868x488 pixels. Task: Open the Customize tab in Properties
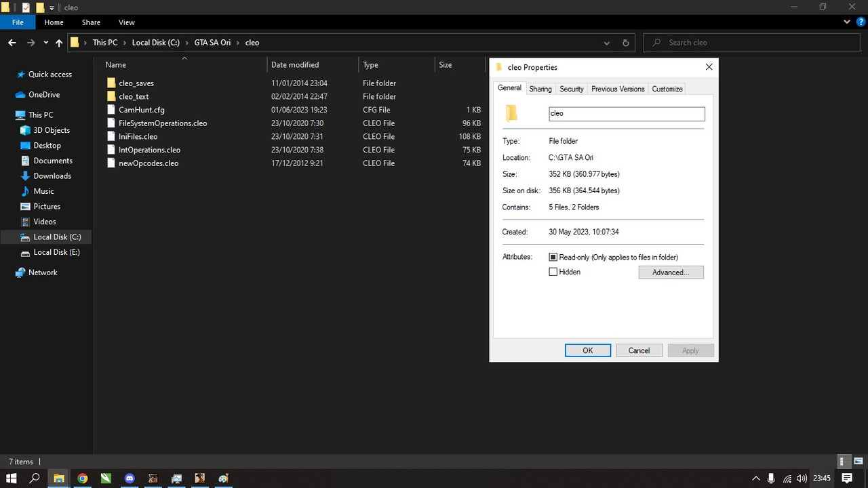667,89
